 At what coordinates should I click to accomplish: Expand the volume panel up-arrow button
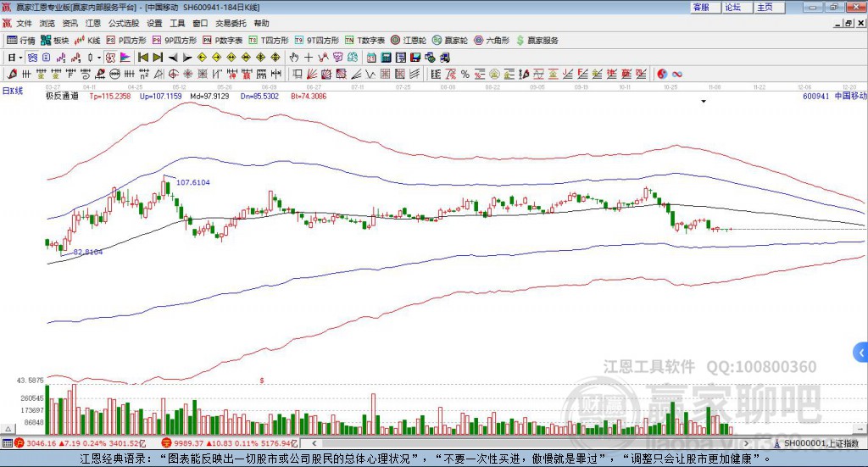point(8,429)
